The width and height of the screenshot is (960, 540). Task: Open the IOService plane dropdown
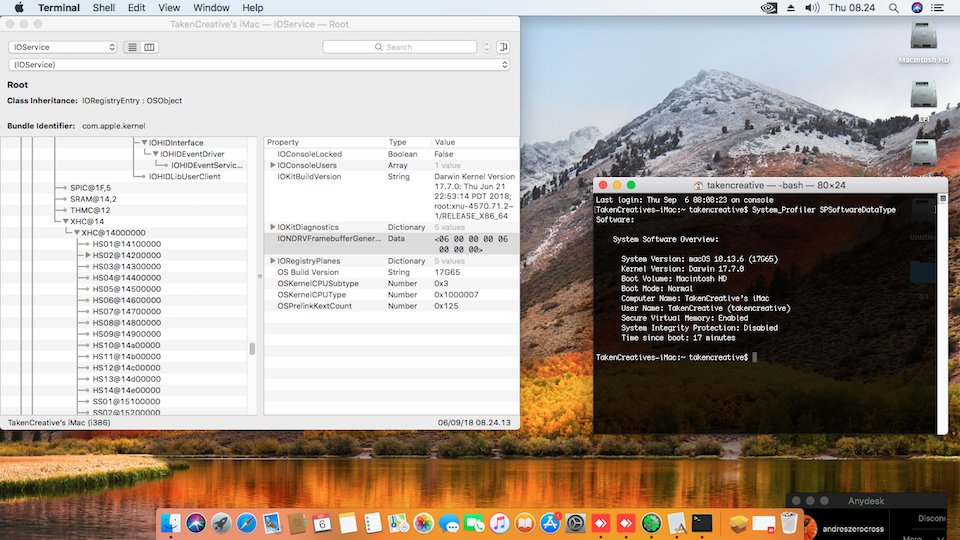pyautogui.click(x=62, y=47)
